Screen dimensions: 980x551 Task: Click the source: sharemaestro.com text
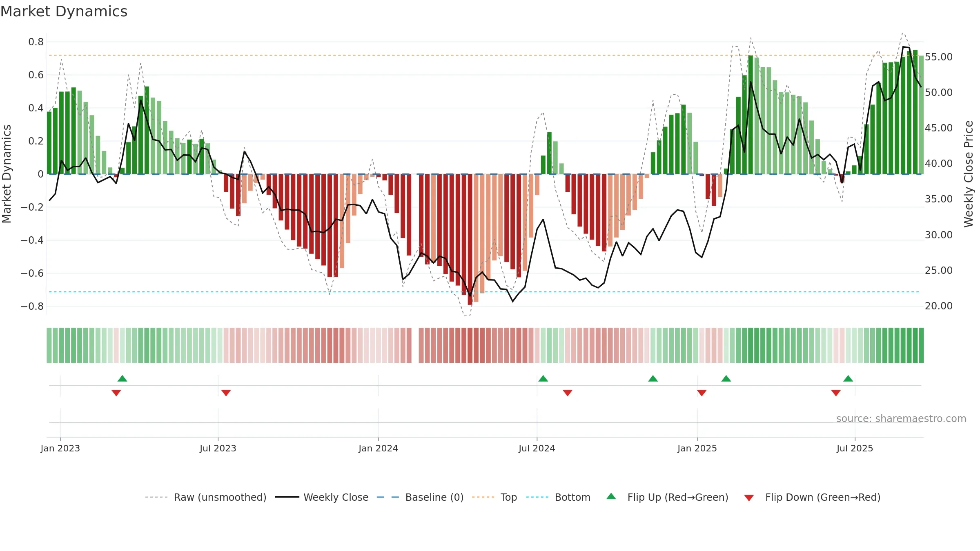point(901,418)
